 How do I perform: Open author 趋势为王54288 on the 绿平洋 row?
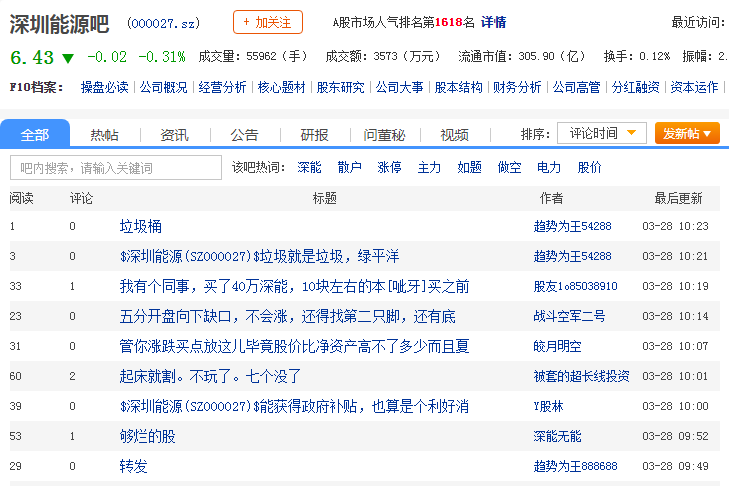[x=572, y=256]
